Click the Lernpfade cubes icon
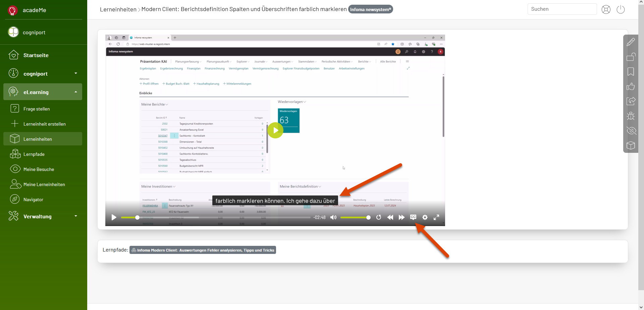 [15, 154]
